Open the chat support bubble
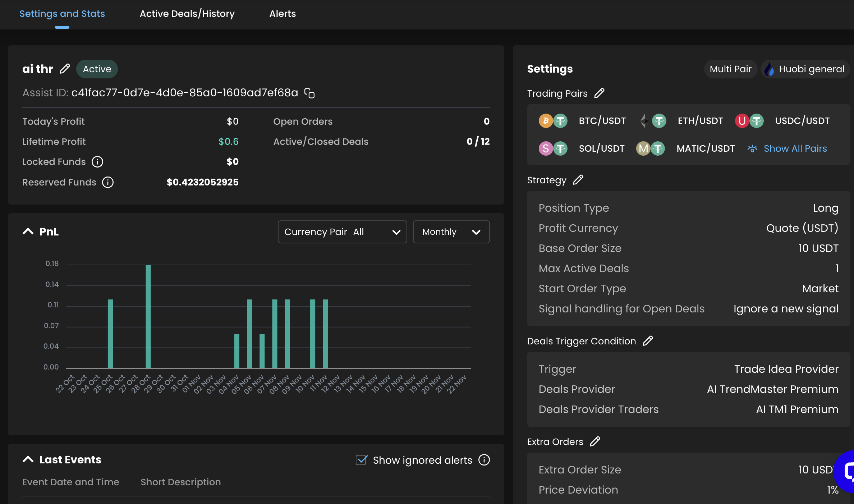854x504 pixels. pyautogui.click(x=846, y=471)
